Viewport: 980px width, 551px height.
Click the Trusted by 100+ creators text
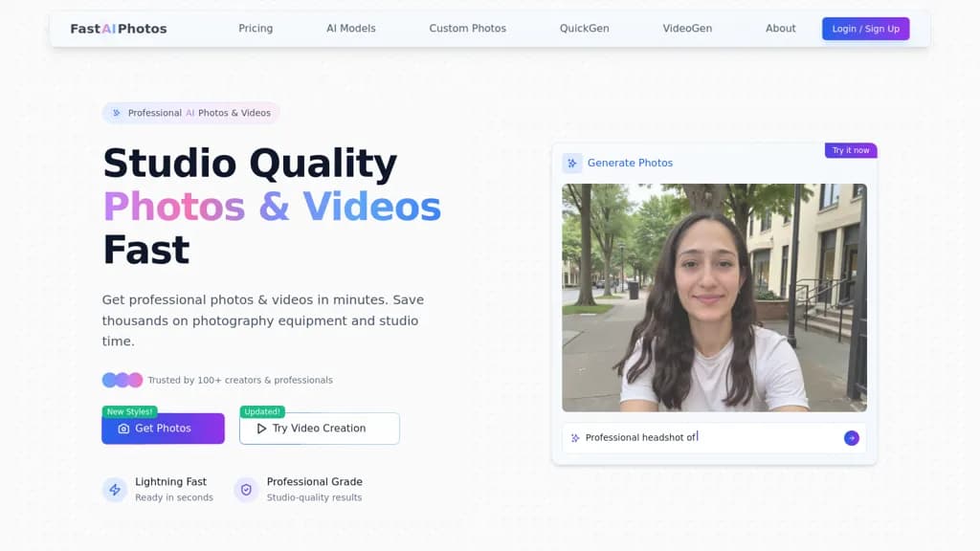(x=240, y=380)
